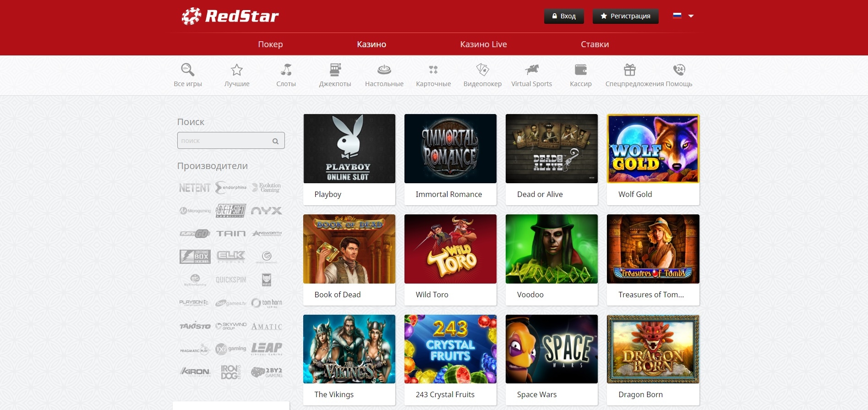Filter by Amatic provider logo

(x=267, y=327)
